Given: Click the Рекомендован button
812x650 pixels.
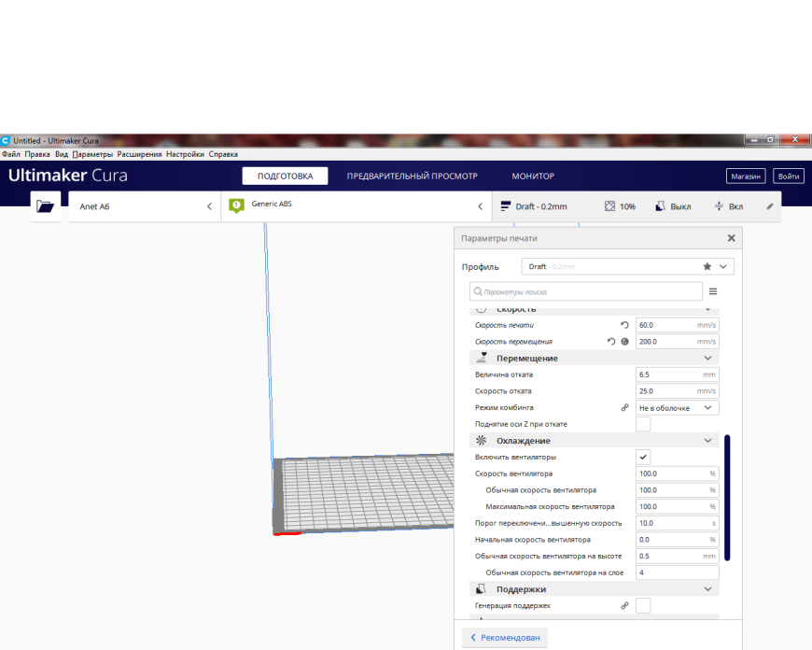Looking at the screenshot, I should [x=504, y=638].
